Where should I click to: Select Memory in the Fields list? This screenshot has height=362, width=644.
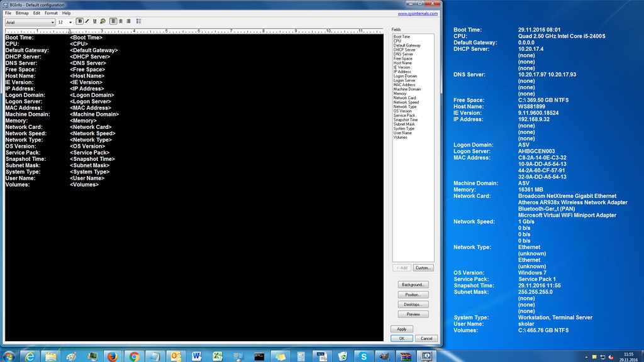tap(400, 94)
